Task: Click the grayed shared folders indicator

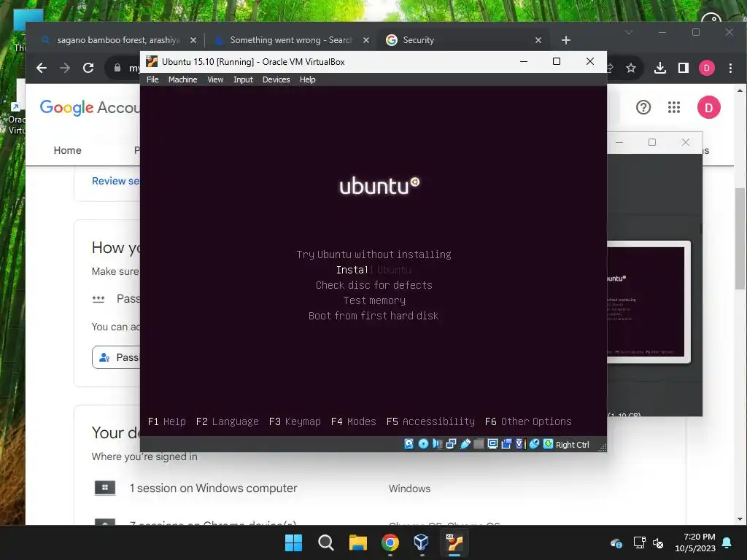Action: (479, 444)
